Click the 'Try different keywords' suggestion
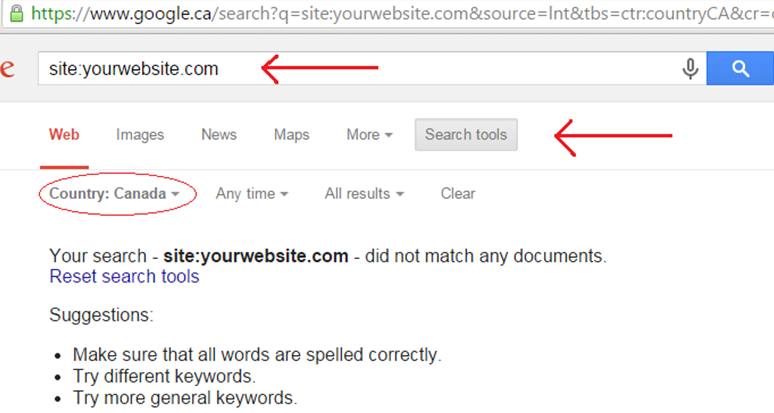The width and height of the screenshot is (774, 413). tap(165, 376)
